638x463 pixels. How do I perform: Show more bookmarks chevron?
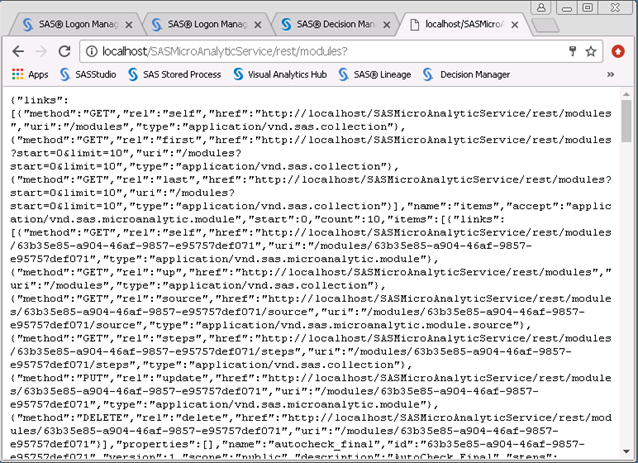pyautogui.click(x=610, y=74)
